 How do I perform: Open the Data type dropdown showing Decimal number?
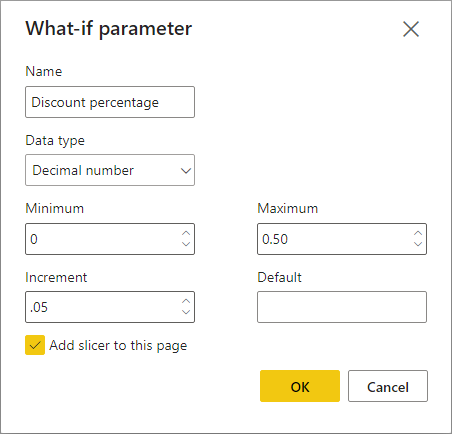110,170
